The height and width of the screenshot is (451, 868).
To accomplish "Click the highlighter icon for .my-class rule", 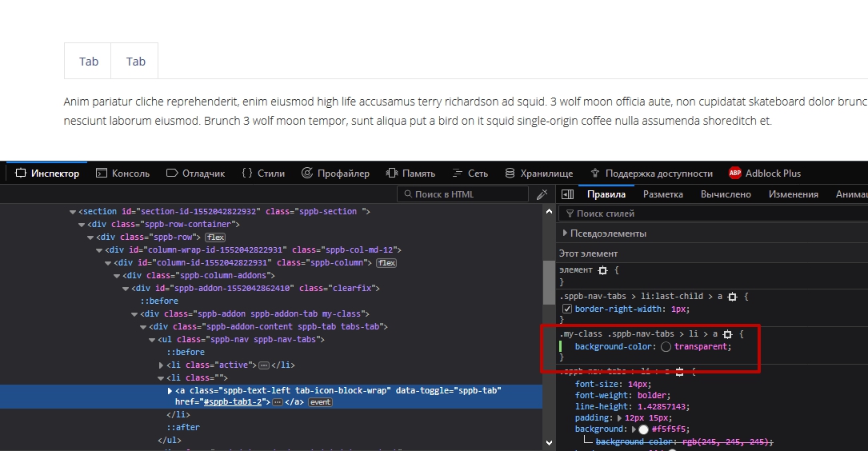I will point(727,335).
